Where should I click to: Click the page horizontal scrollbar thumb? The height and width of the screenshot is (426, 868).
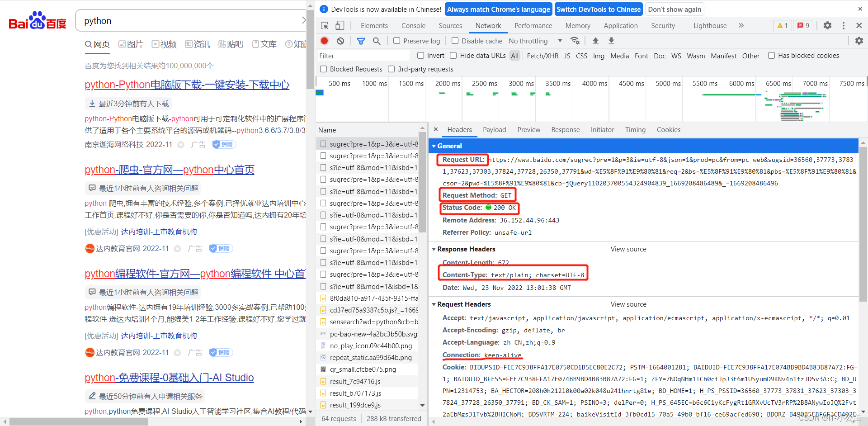click(79, 421)
